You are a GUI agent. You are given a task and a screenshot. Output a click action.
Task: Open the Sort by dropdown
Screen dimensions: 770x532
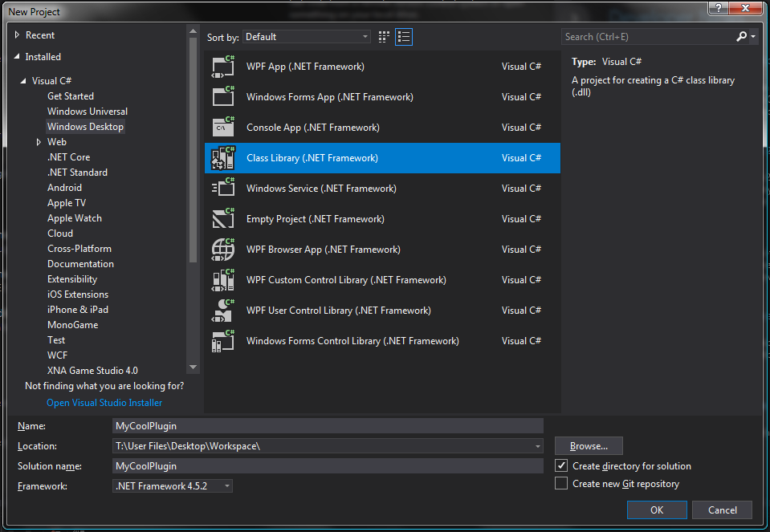pos(308,37)
